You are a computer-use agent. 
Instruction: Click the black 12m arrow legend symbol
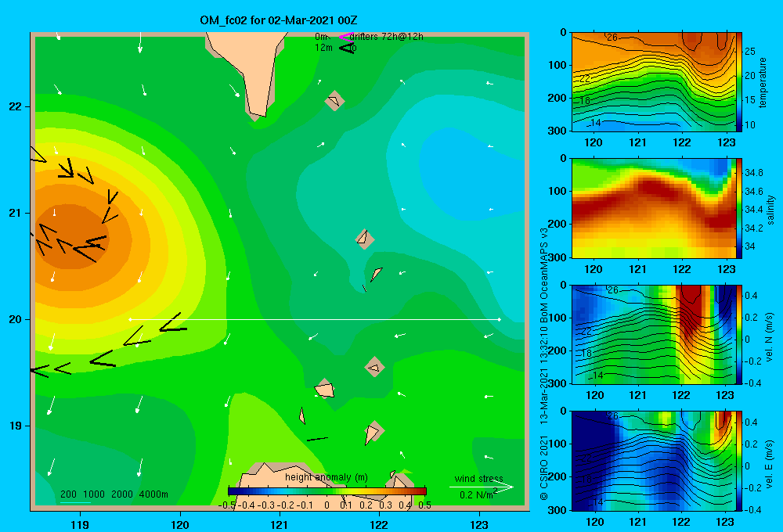(x=347, y=49)
